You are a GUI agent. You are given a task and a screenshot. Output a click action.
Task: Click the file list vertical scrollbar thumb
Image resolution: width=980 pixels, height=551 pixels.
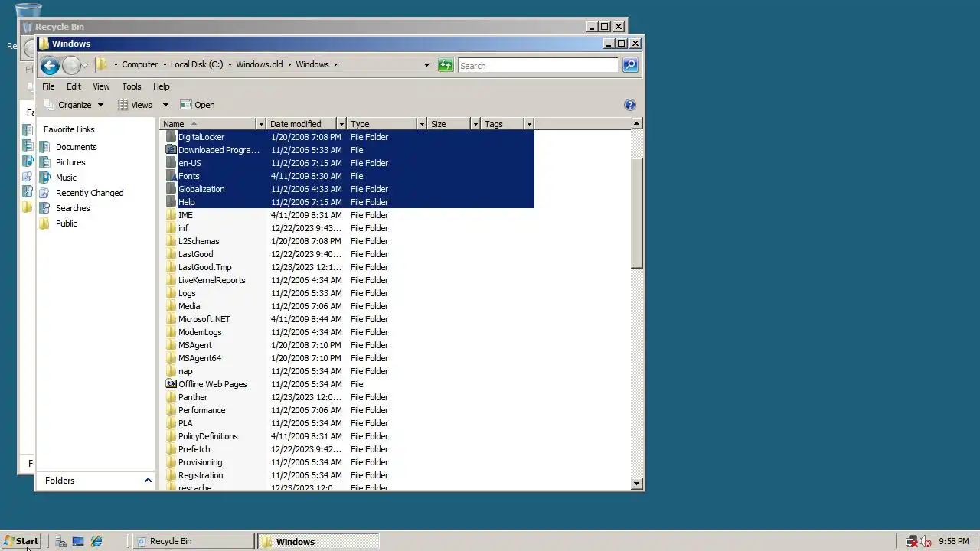pyautogui.click(x=637, y=213)
